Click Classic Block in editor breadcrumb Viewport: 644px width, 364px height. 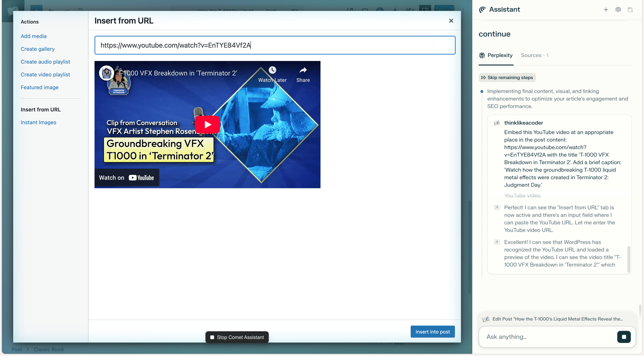[x=49, y=350]
